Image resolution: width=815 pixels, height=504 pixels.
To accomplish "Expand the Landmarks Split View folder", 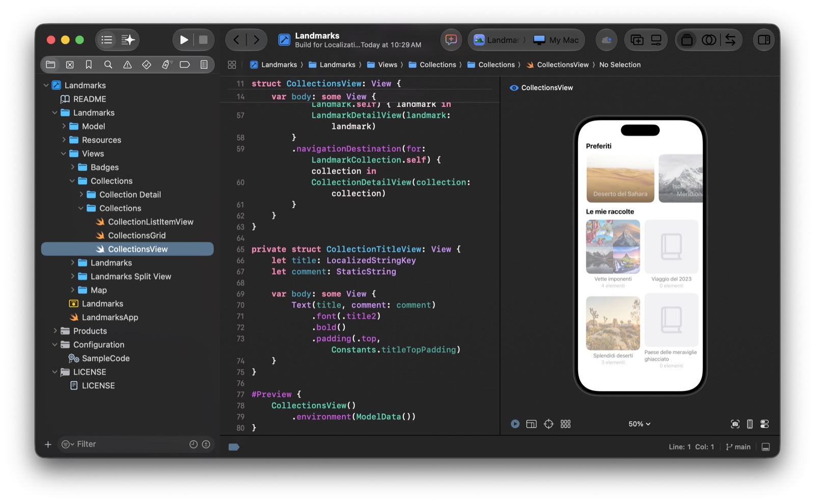I will [72, 276].
